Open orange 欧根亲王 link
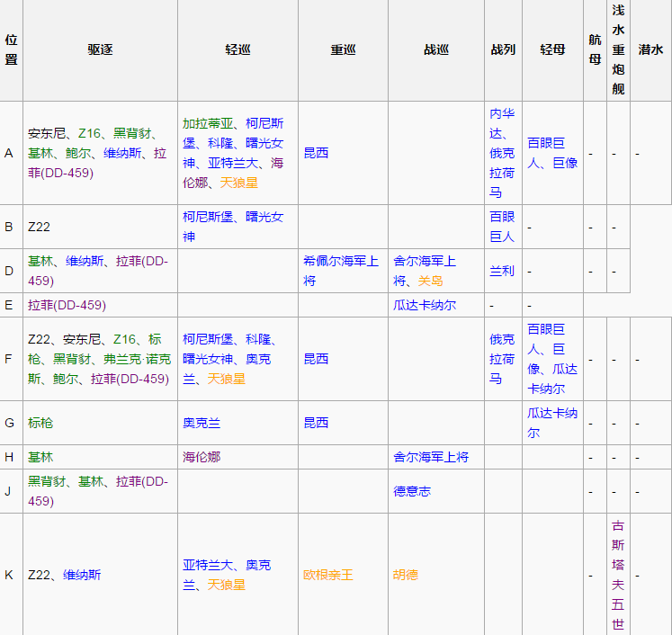Viewport: 672px width, 635px height. [x=328, y=575]
